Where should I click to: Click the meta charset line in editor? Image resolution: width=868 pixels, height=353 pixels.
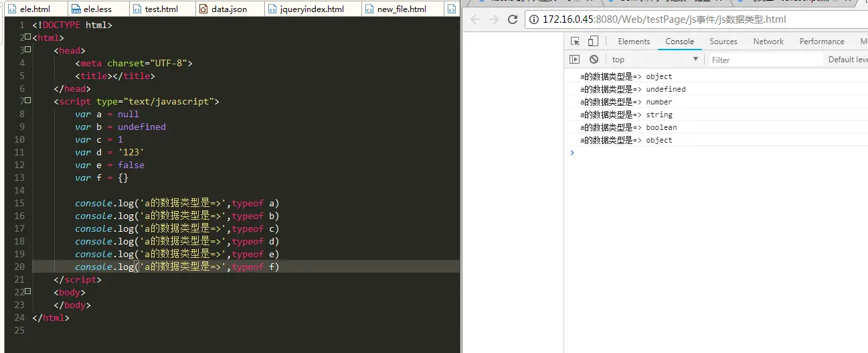point(134,63)
